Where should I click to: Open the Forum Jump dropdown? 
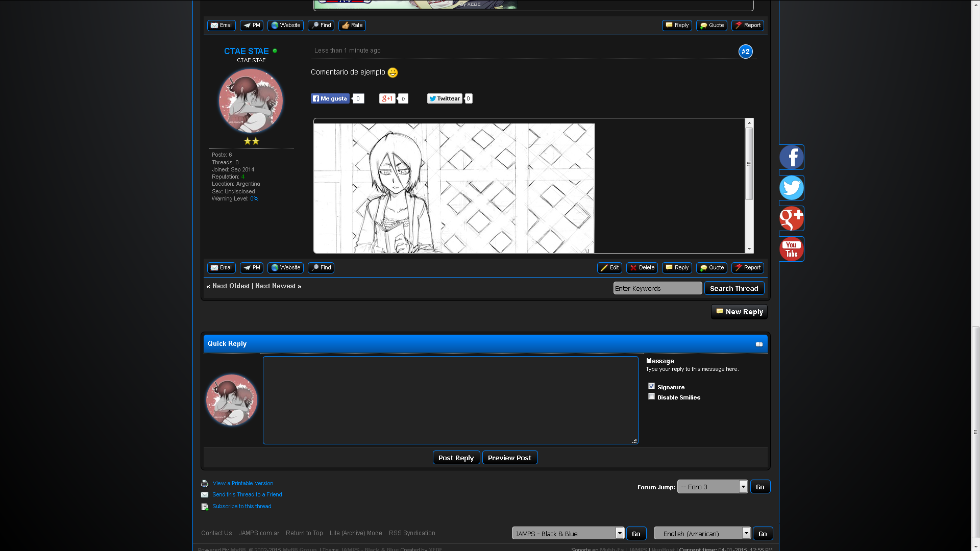[x=713, y=487]
